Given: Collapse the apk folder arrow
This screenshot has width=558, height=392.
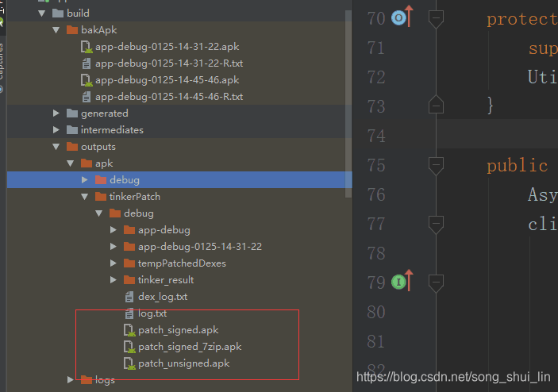Looking at the screenshot, I should pos(70,163).
